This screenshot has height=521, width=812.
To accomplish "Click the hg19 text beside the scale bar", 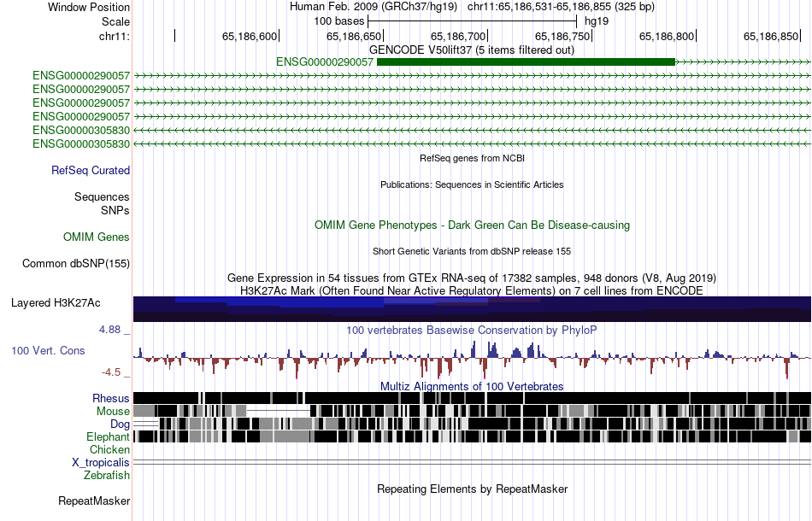I will pyautogui.click(x=597, y=21).
